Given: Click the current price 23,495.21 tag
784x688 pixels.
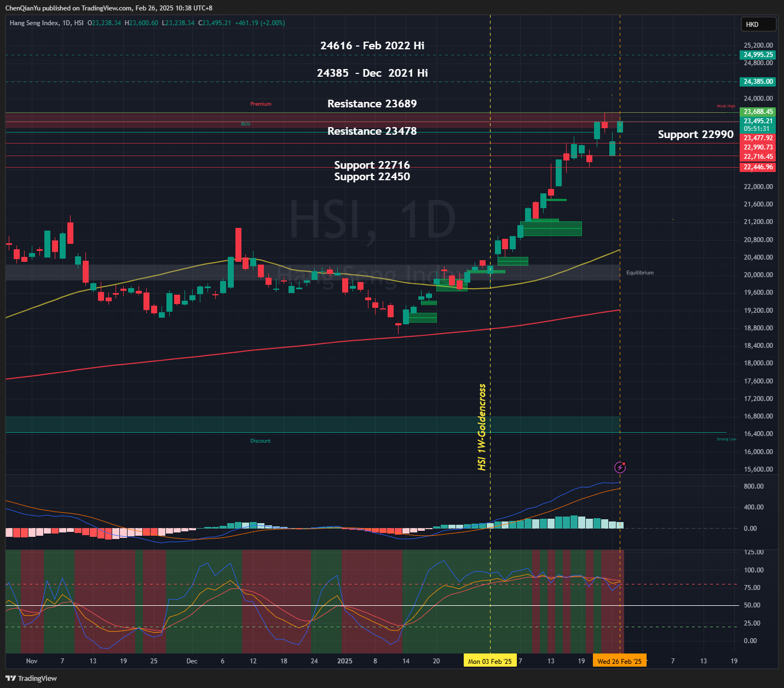Looking at the screenshot, I should (758, 121).
